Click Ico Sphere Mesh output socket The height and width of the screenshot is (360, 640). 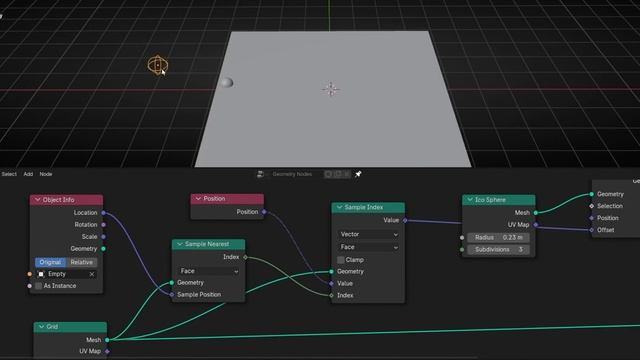(536, 213)
